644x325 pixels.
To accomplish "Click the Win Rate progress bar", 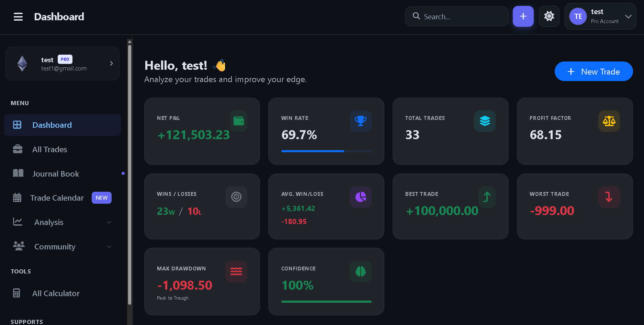I will (x=326, y=151).
